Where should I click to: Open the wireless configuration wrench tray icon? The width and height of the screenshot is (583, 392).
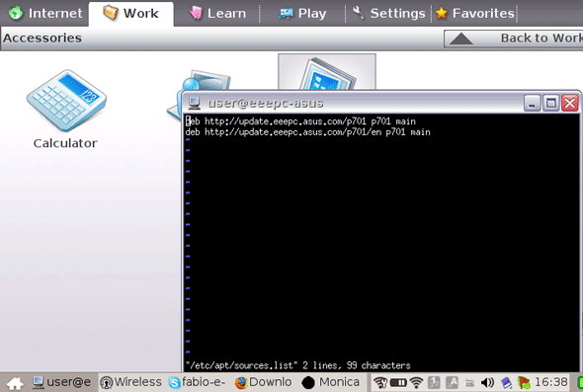380,382
